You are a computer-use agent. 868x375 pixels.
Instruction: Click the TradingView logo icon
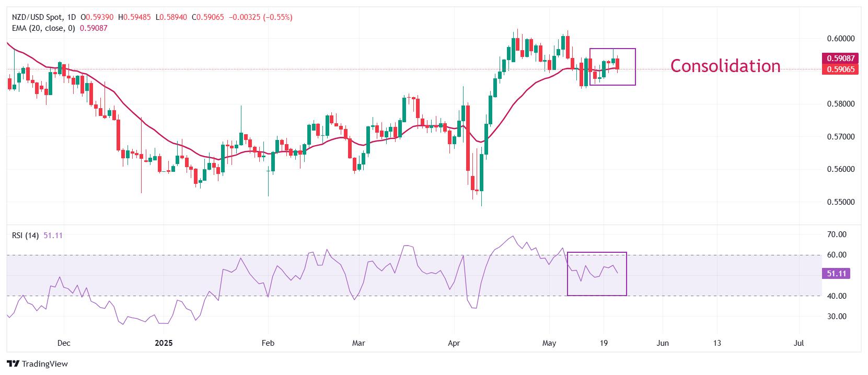tap(13, 364)
